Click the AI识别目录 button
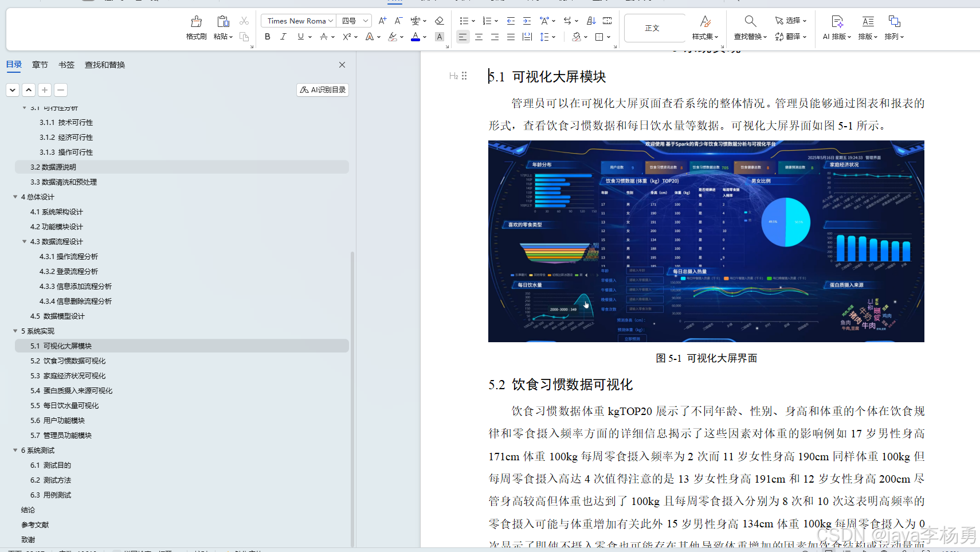980x552 pixels. 323,90
